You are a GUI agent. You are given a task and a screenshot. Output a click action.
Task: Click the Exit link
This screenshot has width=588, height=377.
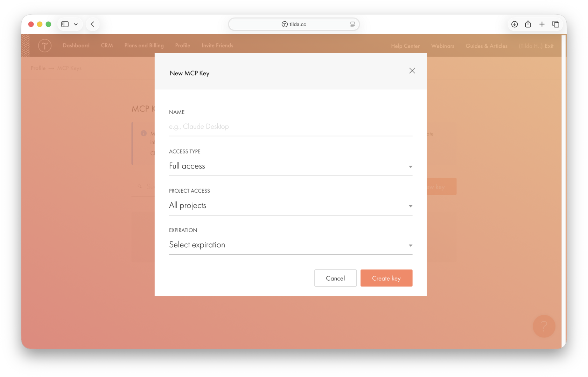549,46
